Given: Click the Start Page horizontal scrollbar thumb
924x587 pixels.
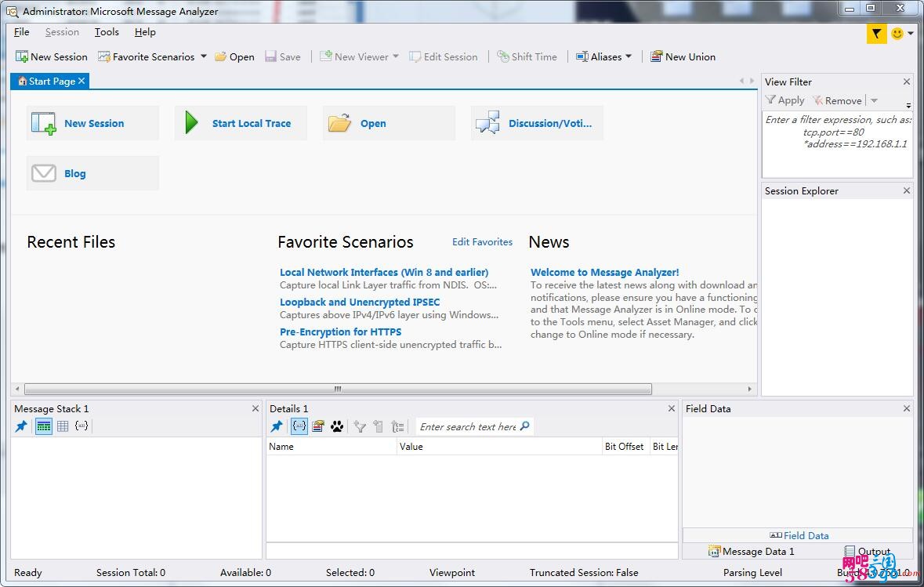Looking at the screenshot, I should click(339, 389).
